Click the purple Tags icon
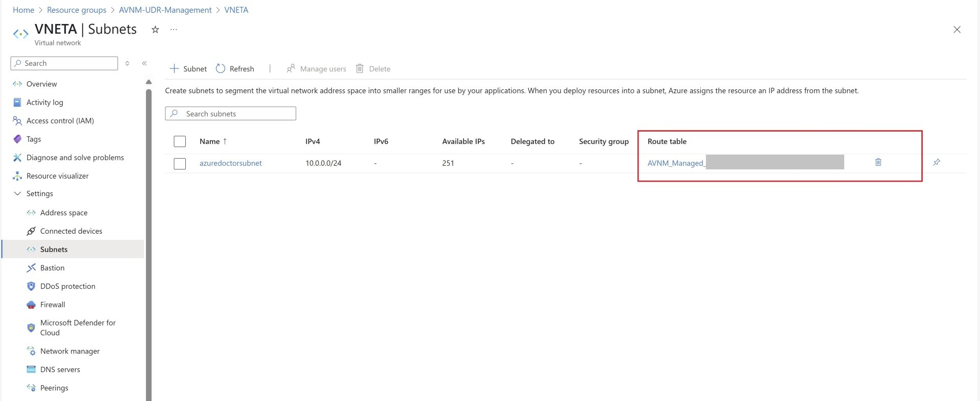This screenshot has width=980, height=401. coord(17,139)
